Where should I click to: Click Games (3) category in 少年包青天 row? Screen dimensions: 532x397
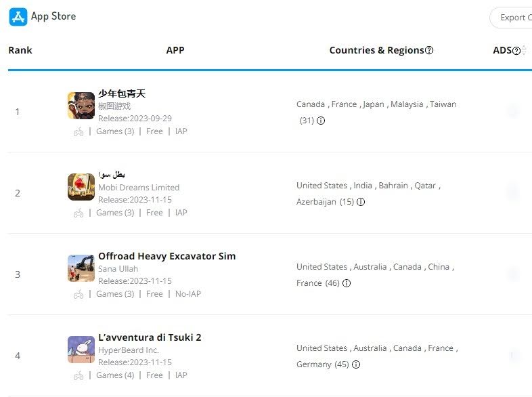pos(115,131)
